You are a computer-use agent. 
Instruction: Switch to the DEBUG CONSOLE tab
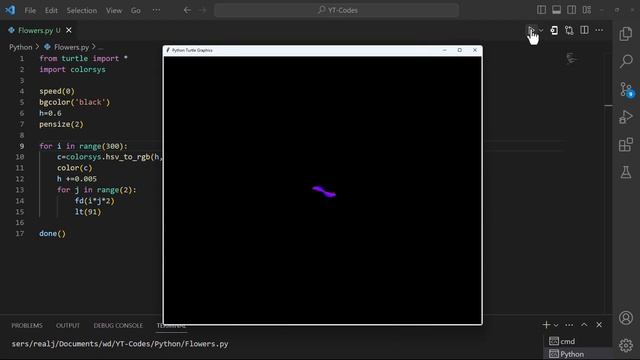tap(118, 325)
